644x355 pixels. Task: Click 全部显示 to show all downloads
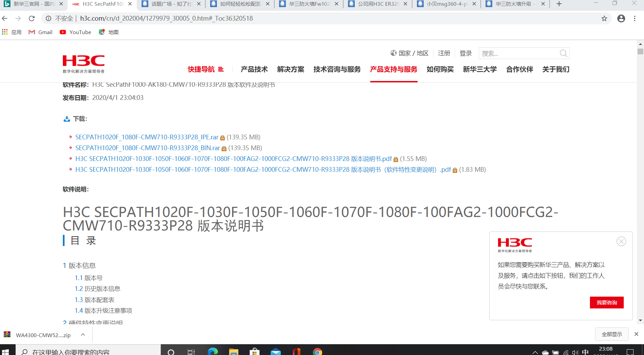[612, 334]
